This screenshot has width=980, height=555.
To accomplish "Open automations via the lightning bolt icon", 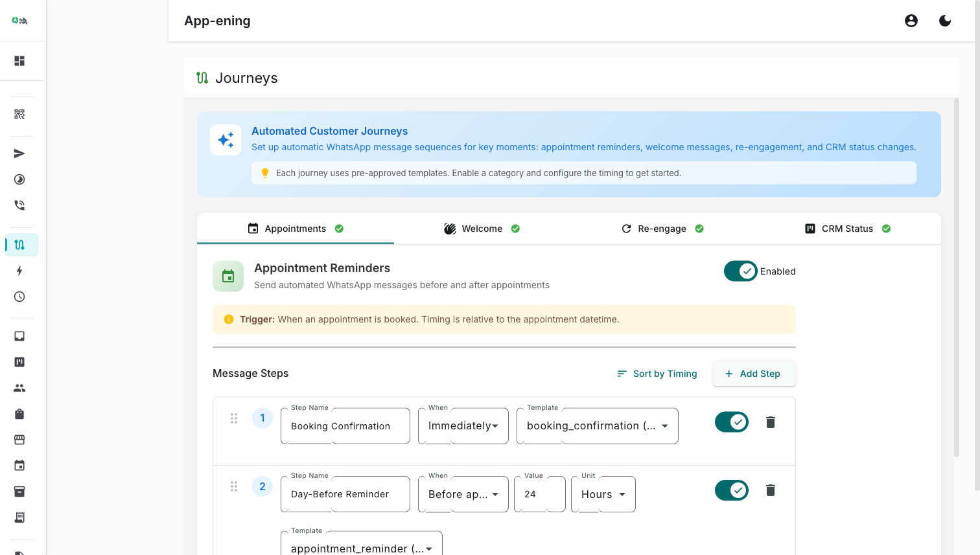I will pyautogui.click(x=19, y=271).
